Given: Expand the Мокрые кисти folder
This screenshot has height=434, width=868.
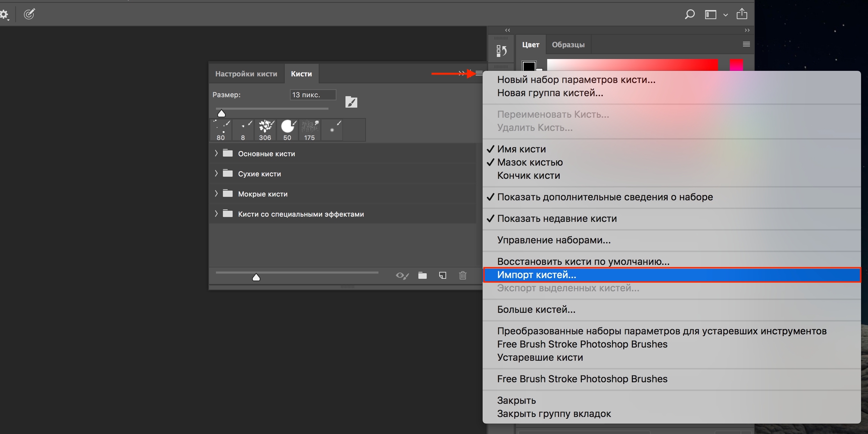Looking at the screenshot, I should pos(216,194).
